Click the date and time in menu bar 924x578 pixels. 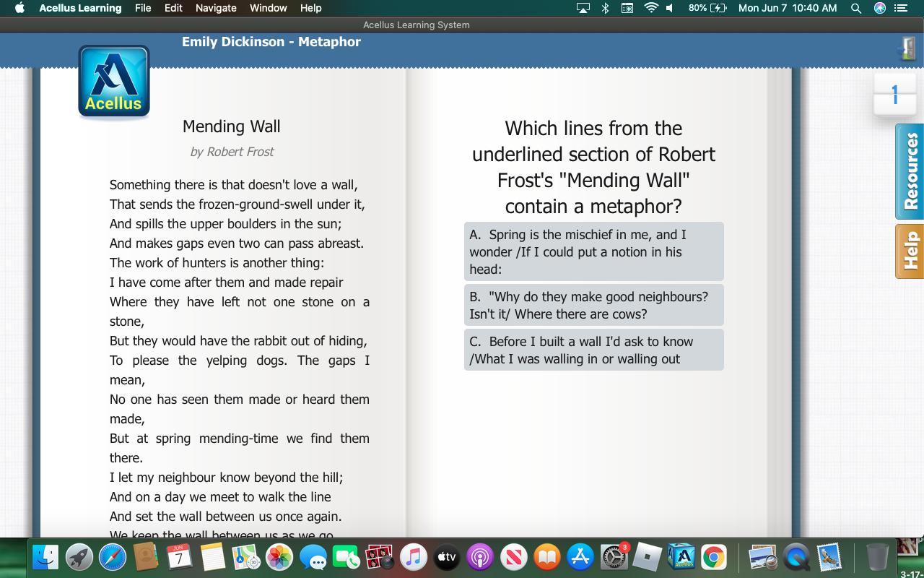coord(788,8)
